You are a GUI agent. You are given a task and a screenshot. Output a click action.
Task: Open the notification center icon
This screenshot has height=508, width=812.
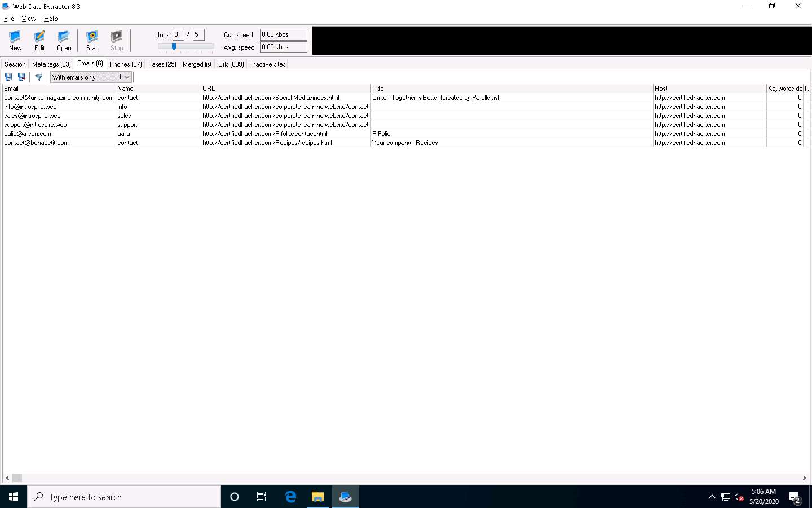point(795,497)
